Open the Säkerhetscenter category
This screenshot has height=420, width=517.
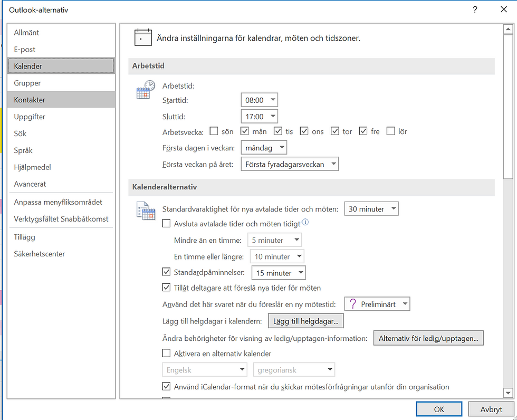click(x=61, y=253)
